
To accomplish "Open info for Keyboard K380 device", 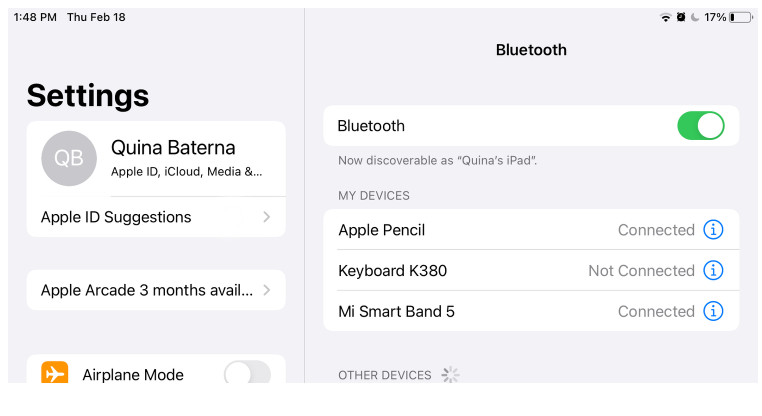I will pos(713,270).
